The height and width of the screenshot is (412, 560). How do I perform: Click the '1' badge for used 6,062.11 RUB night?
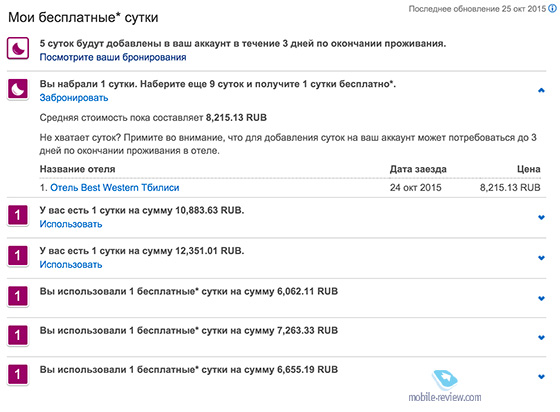pyautogui.click(x=18, y=296)
